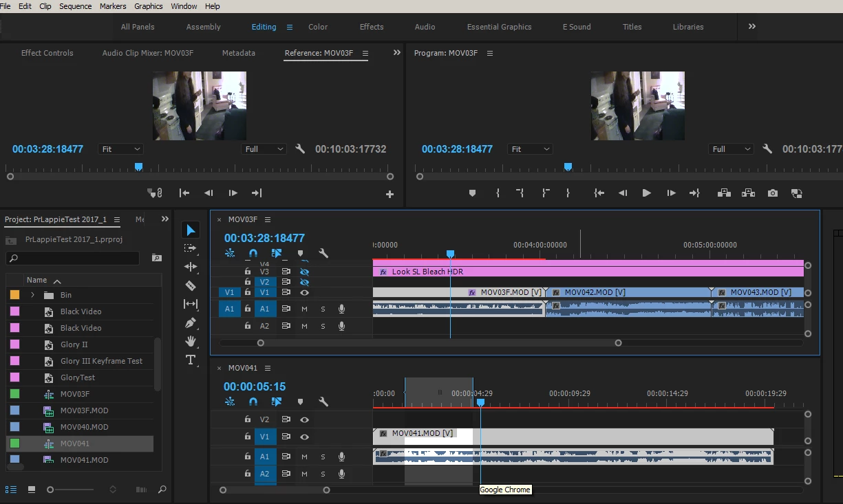Solo track A1 in MOV03F timeline

(x=323, y=309)
